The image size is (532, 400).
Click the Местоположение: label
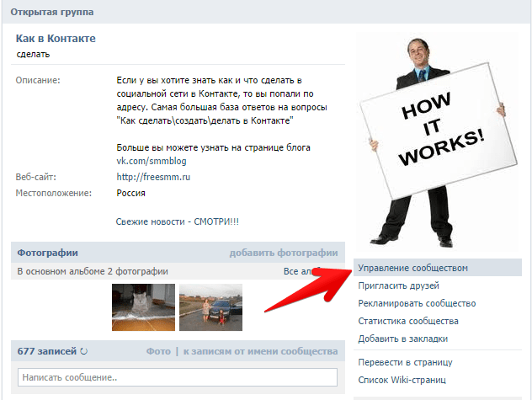coord(54,193)
